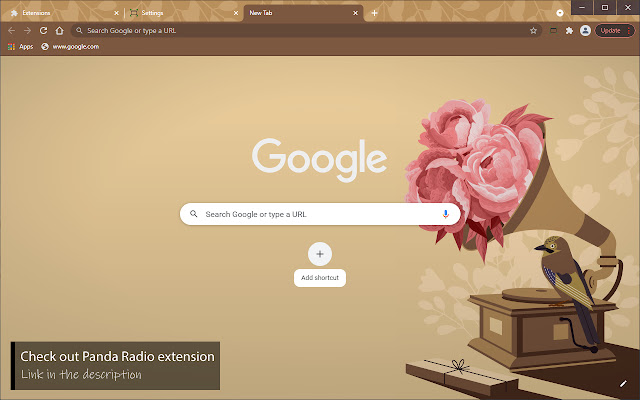Click the magnifier icon in the page search box
The height and width of the screenshot is (400, 640).
(194, 214)
